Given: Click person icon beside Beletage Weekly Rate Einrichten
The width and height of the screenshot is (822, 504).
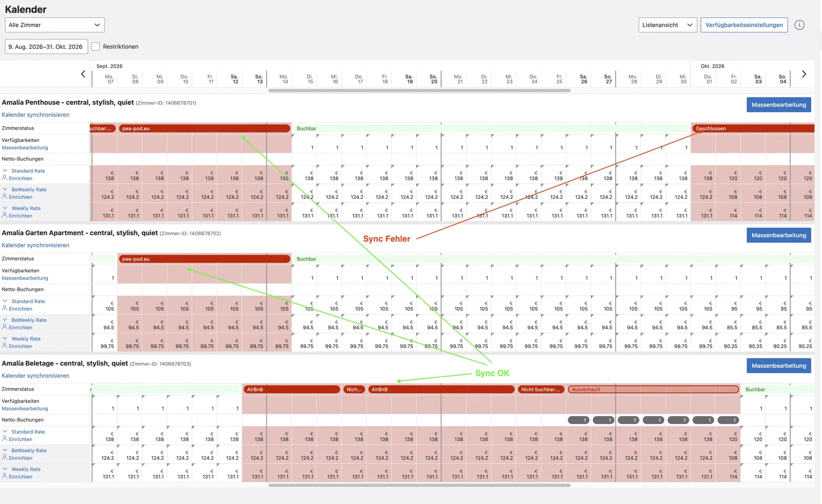Looking at the screenshot, I should point(5,476).
